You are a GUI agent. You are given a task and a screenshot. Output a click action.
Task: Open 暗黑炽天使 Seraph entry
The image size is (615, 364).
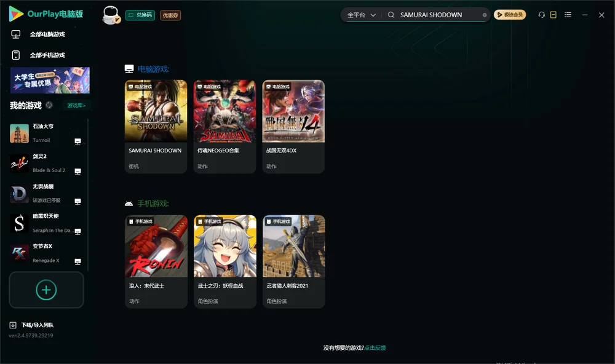tap(46, 223)
